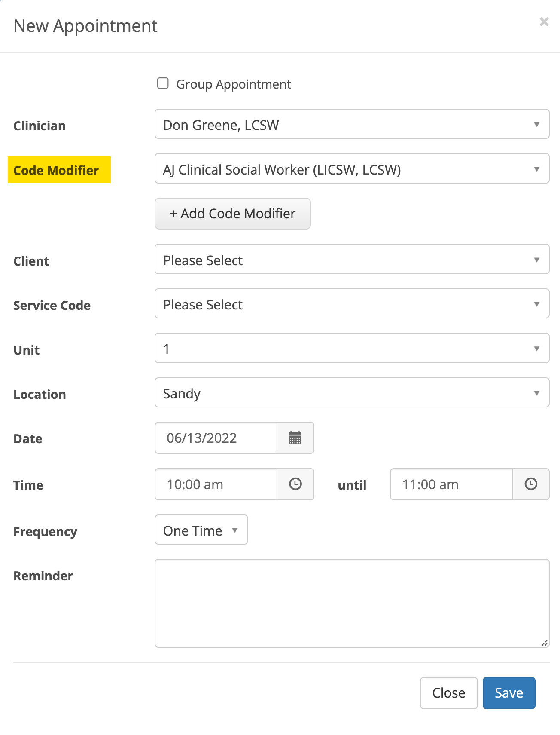This screenshot has width=560, height=735.
Task: Grab the Reminder textarea resize handle
Action: coord(545,643)
